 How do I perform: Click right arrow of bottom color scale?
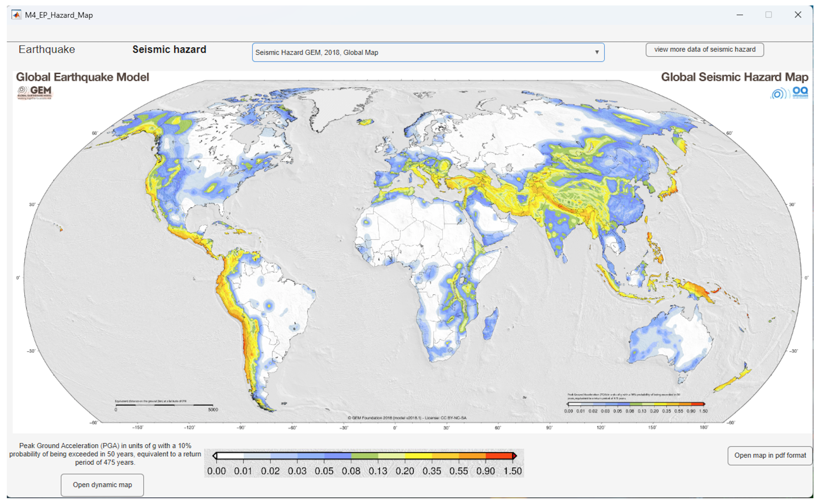(515, 456)
